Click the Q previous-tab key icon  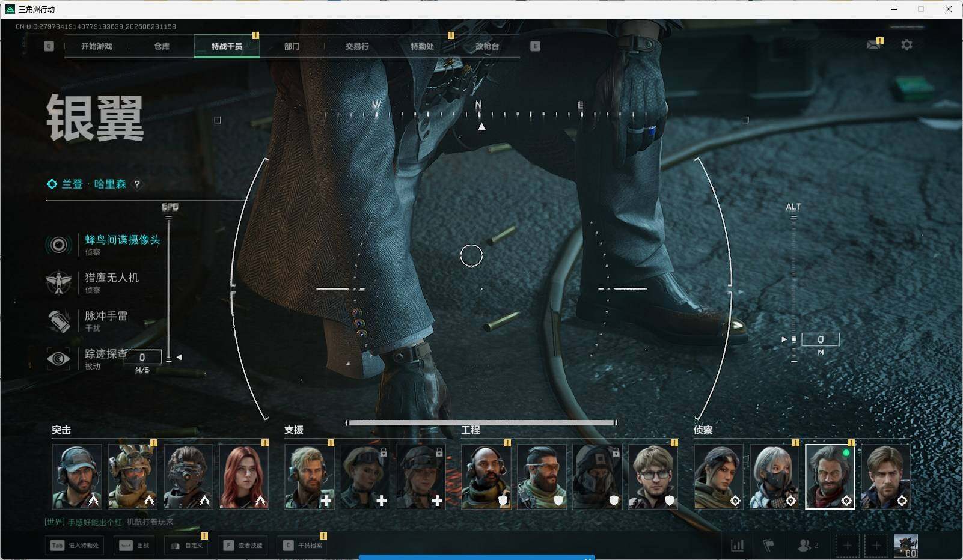(49, 46)
